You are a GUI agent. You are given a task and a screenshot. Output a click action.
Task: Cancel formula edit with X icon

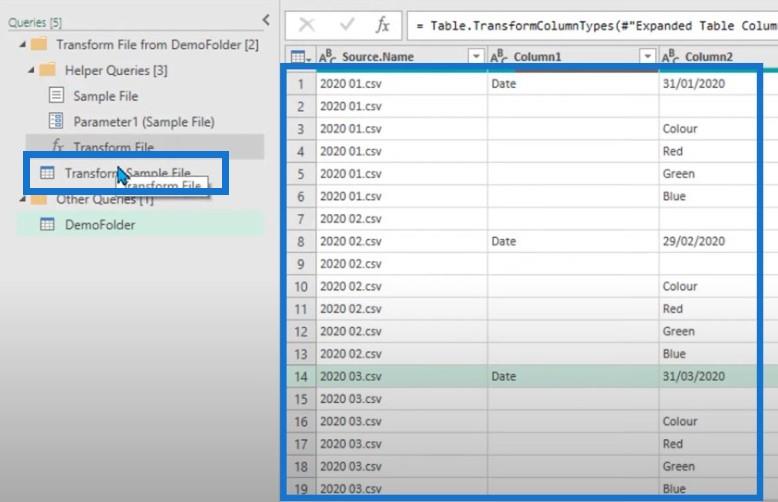coord(307,24)
